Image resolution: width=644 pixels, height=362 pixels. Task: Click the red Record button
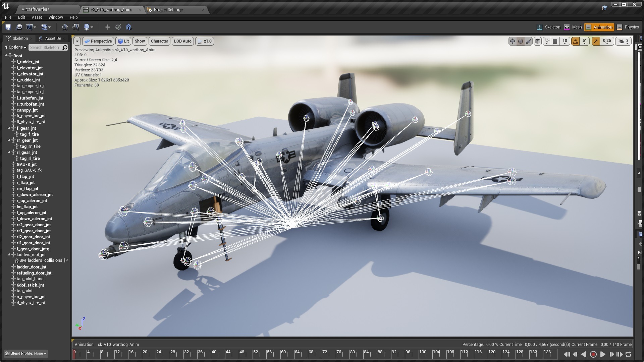[593, 354]
